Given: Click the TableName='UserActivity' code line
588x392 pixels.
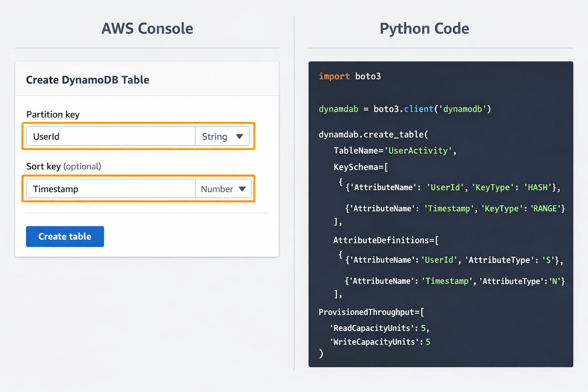Looking at the screenshot, I should pyautogui.click(x=395, y=151).
